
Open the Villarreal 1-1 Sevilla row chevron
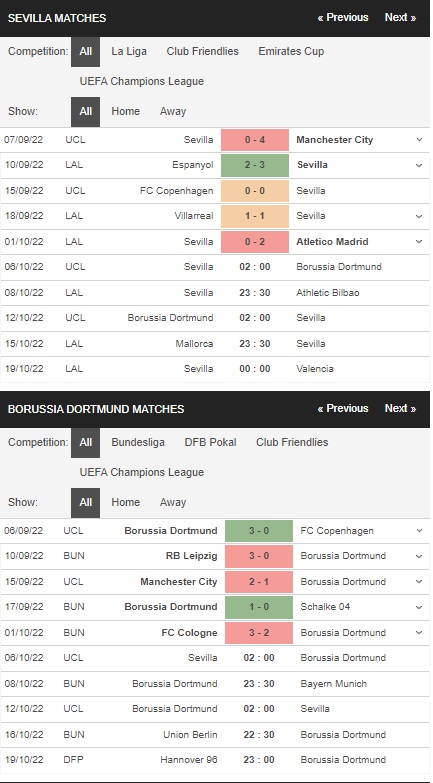(420, 216)
